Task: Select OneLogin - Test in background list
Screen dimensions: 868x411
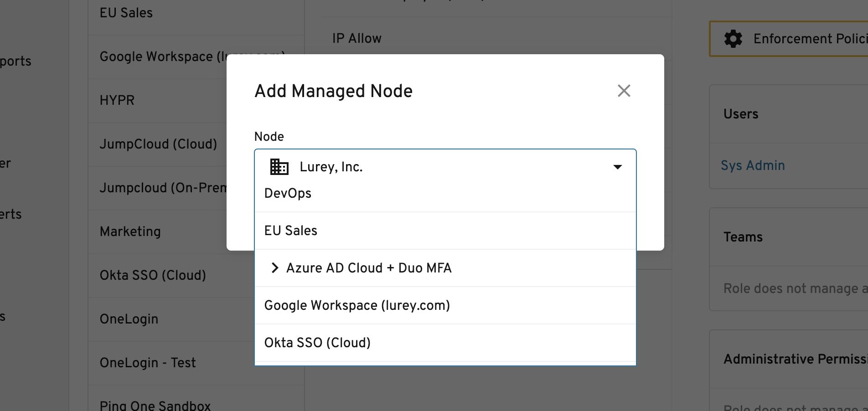Action: click(171, 363)
